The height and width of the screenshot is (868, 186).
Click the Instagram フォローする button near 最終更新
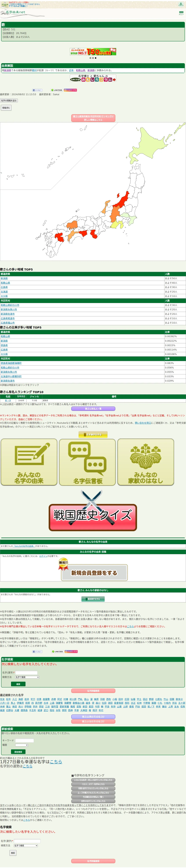[x=71, y=90]
